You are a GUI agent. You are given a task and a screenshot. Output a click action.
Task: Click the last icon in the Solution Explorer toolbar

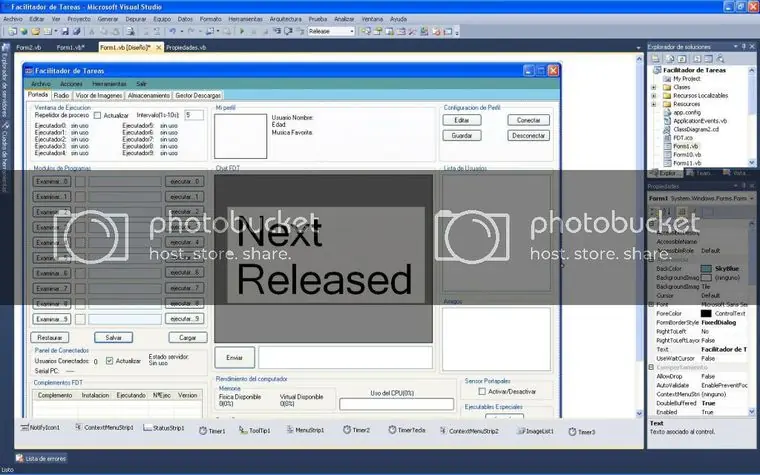click(720, 59)
